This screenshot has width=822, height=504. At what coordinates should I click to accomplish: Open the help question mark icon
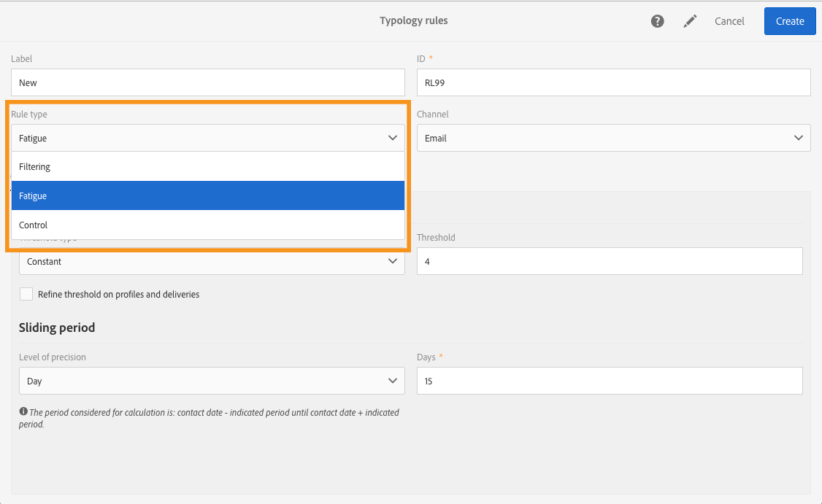[x=658, y=21]
